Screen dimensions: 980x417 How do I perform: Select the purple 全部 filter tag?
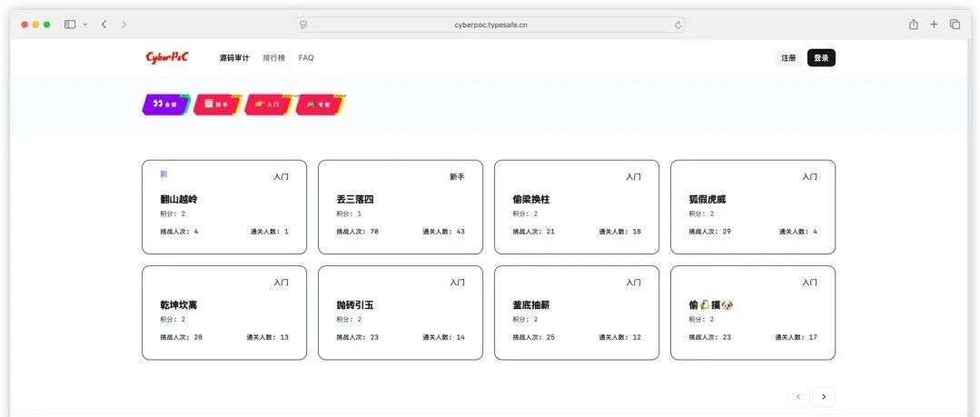(x=165, y=104)
